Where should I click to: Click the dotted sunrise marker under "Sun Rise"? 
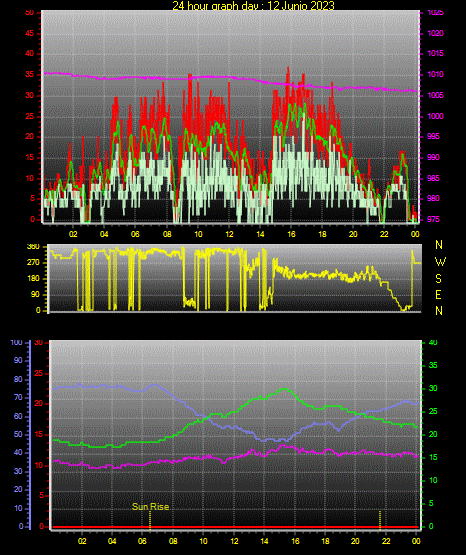(x=150, y=521)
